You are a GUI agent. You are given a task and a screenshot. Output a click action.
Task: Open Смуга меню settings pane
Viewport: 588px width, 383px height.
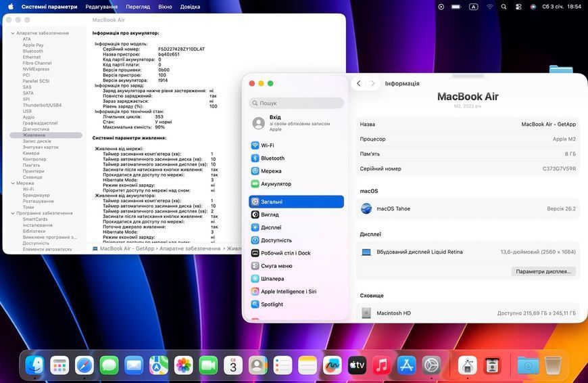click(x=296, y=265)
